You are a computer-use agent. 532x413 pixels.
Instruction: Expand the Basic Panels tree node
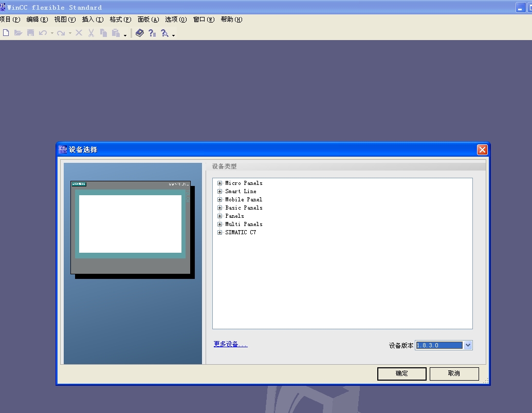219,208
